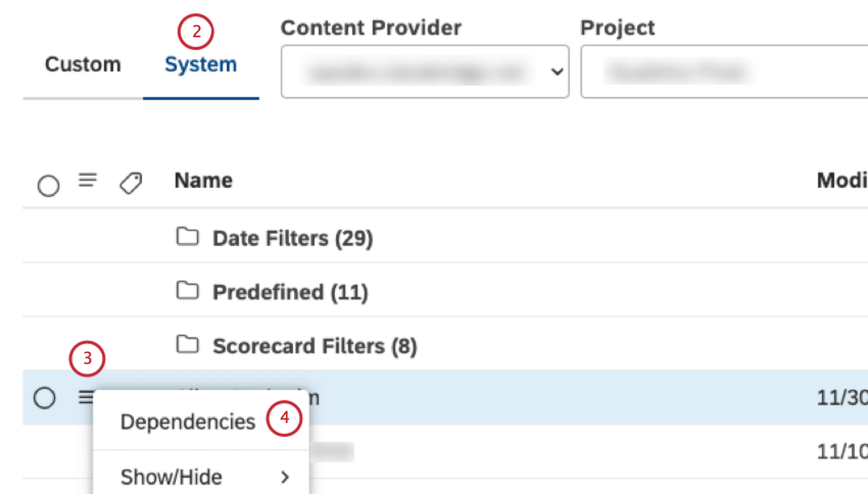Click the hamburger menu icon in the header row

click(x=88, y=181)
